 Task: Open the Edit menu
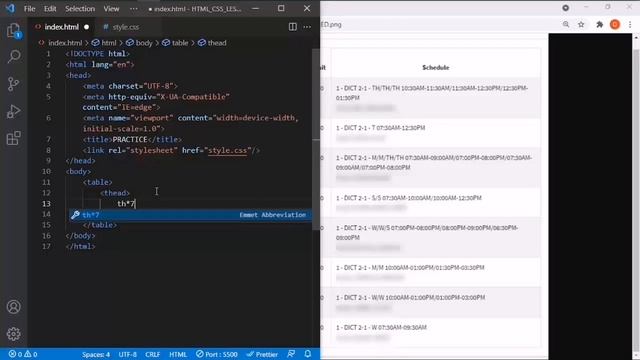tap(50, 9)
